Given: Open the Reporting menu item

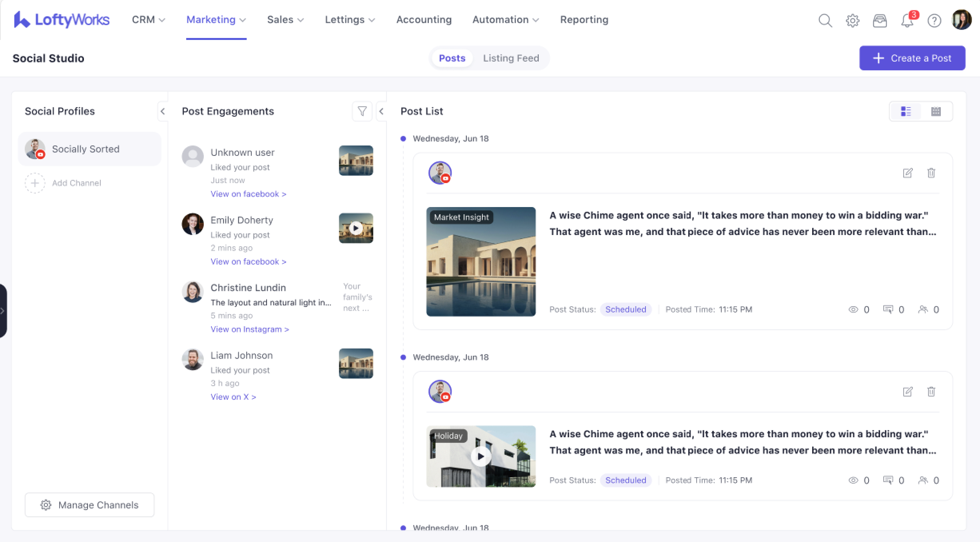Looking at the screenshot, I should (x=584, y=20).
